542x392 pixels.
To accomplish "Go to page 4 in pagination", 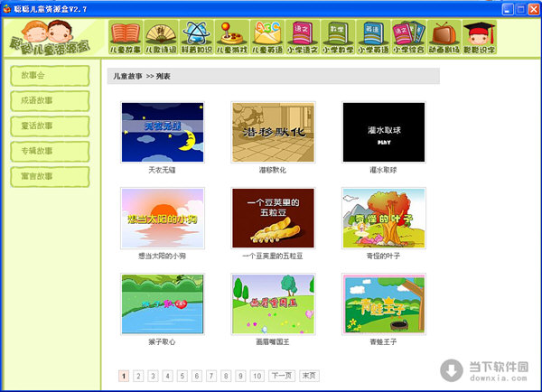I will click(168, 376).
